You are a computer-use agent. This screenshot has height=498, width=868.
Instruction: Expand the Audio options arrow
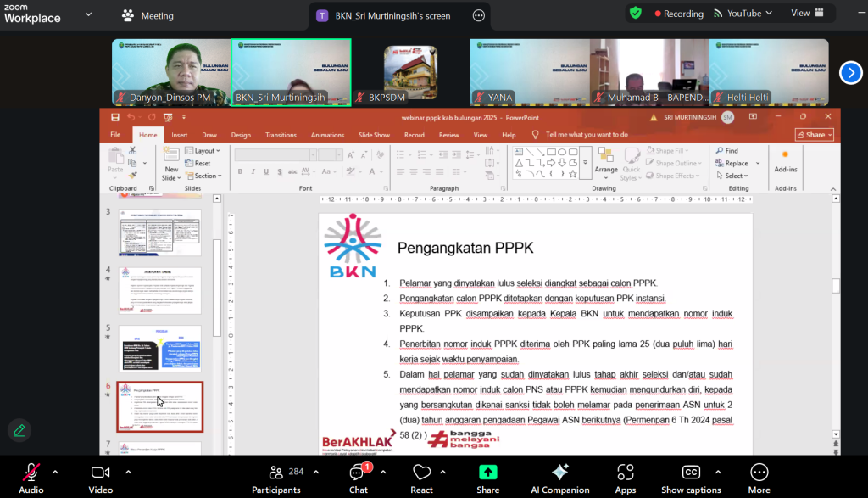tap(55, 472)
